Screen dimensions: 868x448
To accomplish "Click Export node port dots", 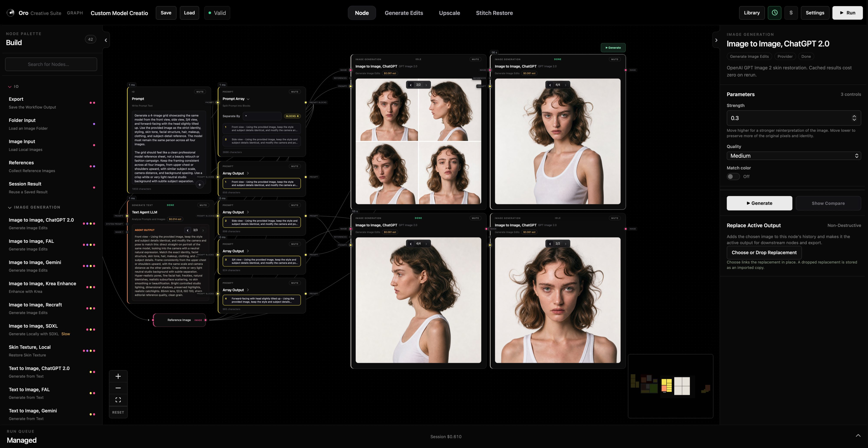I will tap(92, 103).
